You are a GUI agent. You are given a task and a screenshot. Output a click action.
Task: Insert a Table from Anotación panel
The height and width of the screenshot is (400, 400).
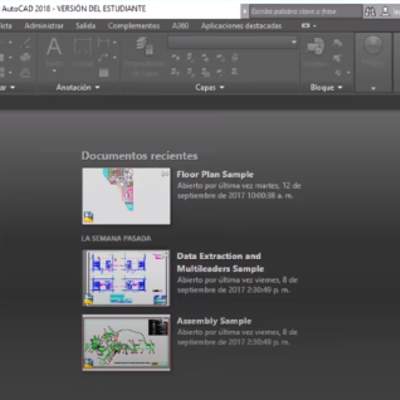pos(104,72)
